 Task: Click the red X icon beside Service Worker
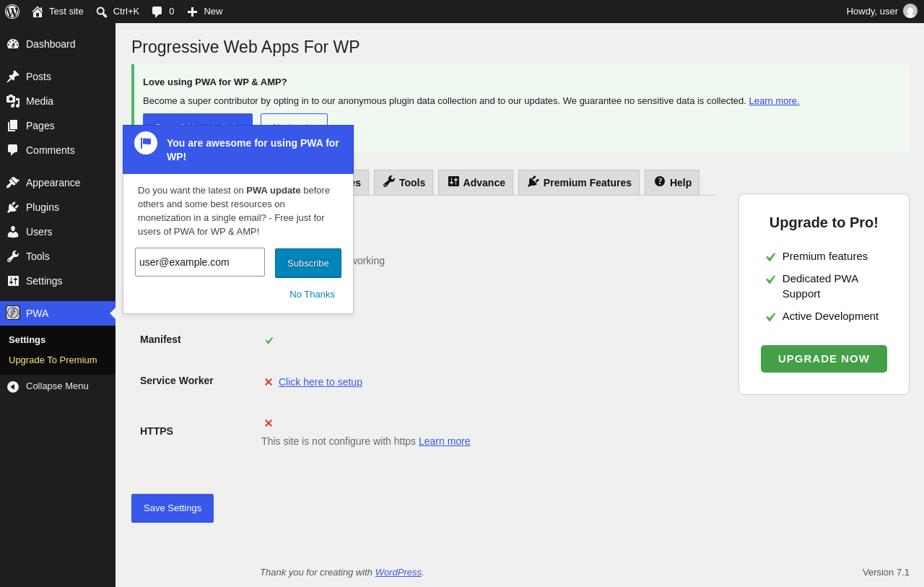coord(269,382)
